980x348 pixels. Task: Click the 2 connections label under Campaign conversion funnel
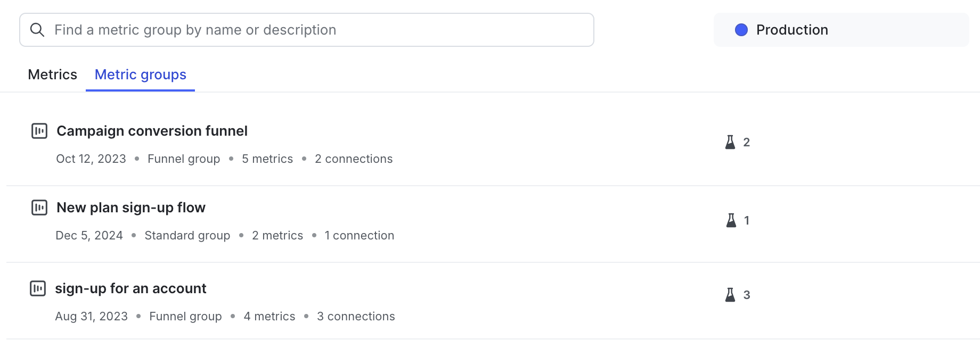click(x=354, y=159)
